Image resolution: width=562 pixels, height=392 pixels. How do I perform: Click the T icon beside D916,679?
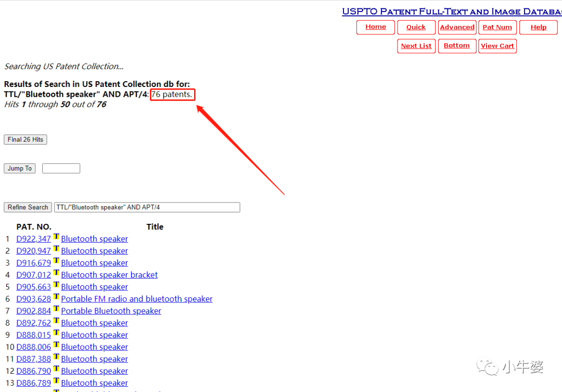56,261
